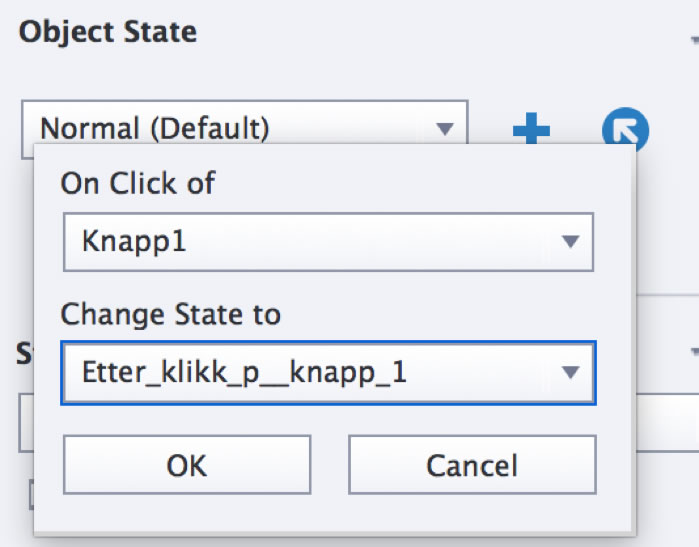Collapse the Object State section triangle
The image size is (699, 547).
tap(694, 40)
